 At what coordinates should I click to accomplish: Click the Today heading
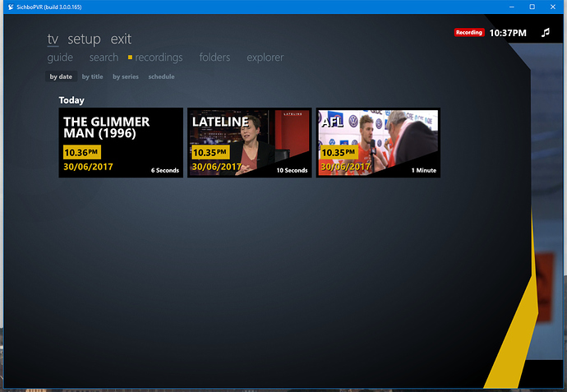pyautogui.click(x=71, y=100)
